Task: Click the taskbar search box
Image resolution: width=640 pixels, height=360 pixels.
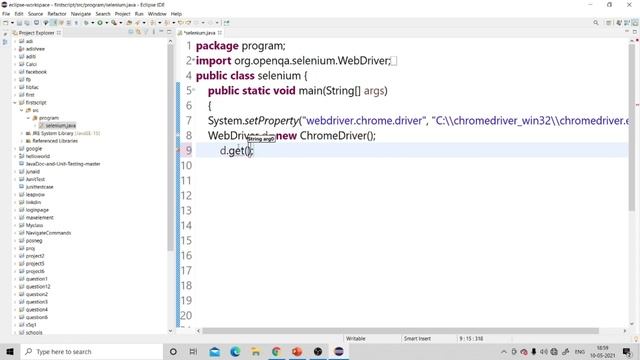Action: pyautogui.click(x=91, y=351)
